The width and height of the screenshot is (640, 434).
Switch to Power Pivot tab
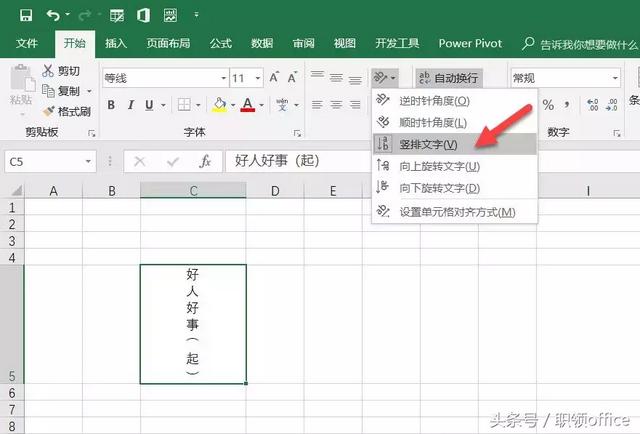click(x=470, y=43)
